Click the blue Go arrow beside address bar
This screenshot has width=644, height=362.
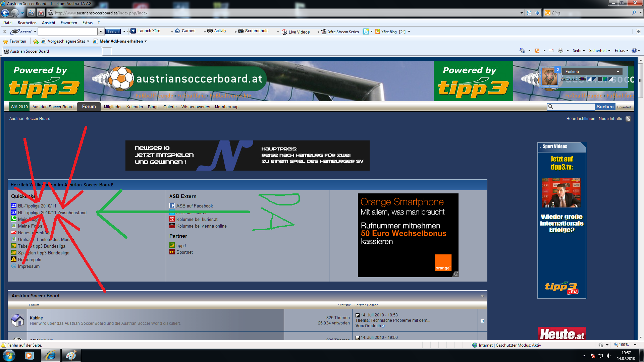[537, 13]
